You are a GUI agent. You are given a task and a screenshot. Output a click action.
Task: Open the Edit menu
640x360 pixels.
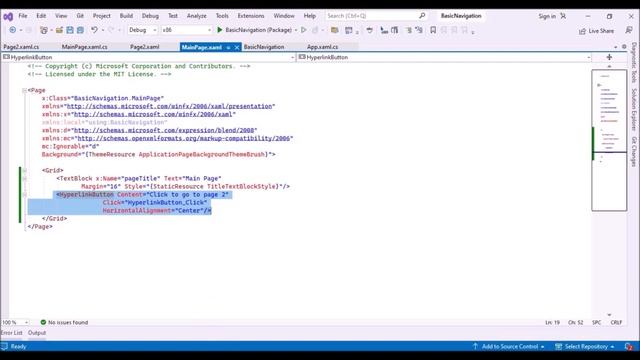41,16
